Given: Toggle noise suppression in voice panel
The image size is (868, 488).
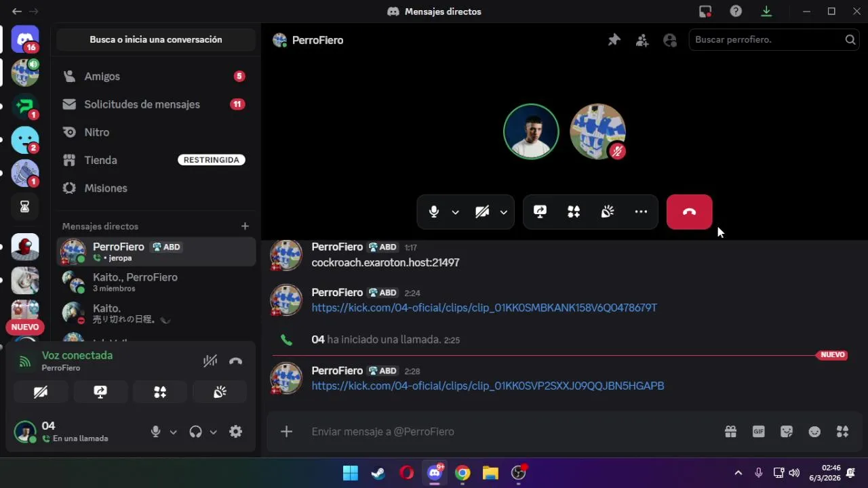Looking at the screenshot, I should pyautogui.click(x=210, y=361).
